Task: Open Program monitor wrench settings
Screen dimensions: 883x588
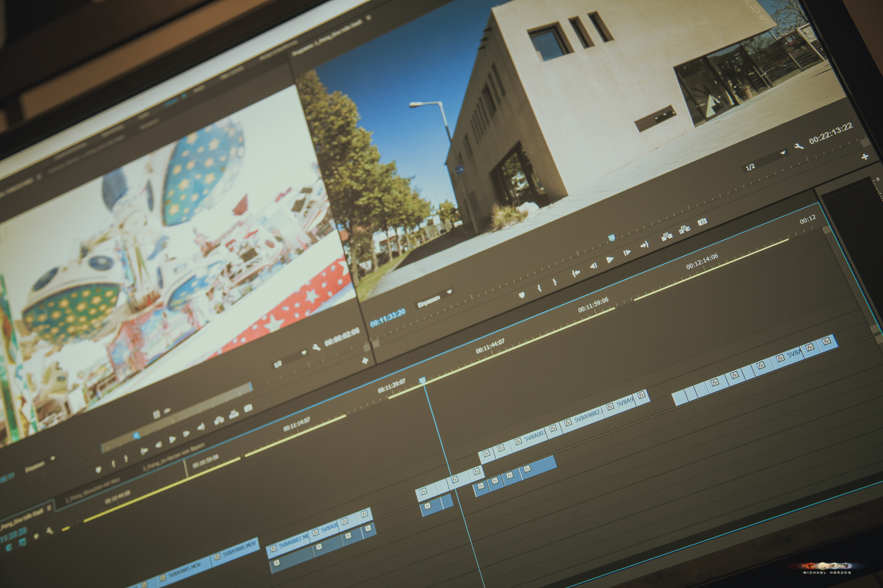Action: click(798, 146)
